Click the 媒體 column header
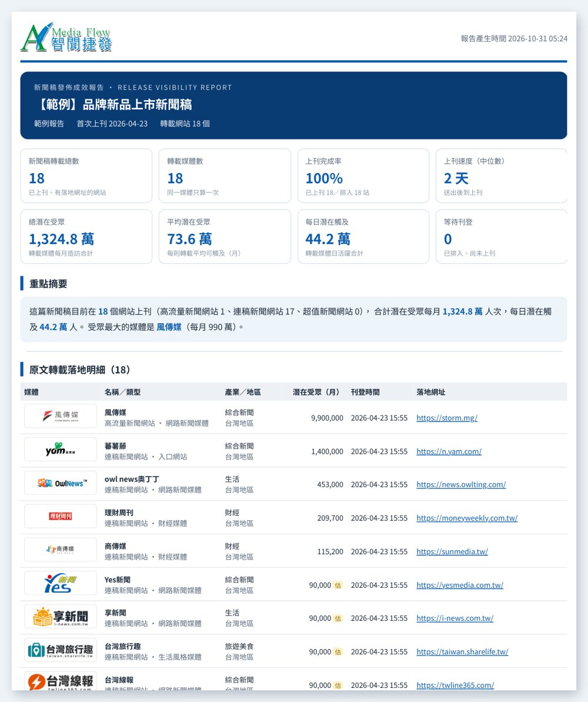The height and width of the screenshot is (702, 588). (31, 392)
